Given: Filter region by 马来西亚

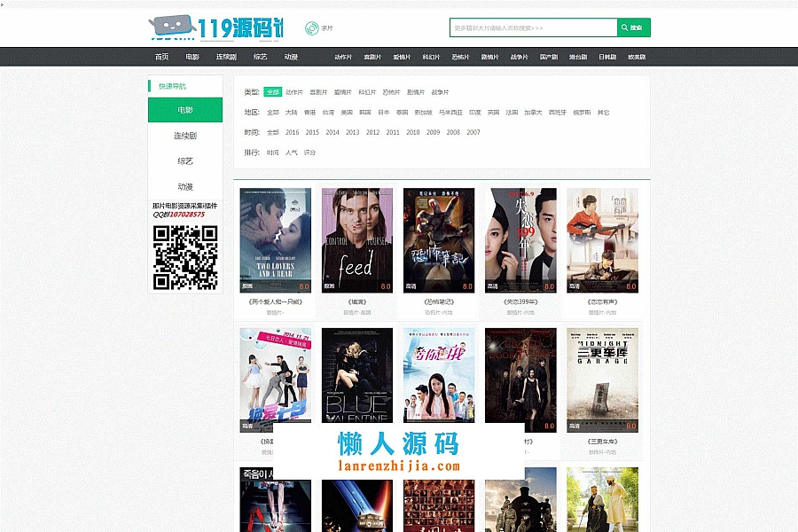Looking at the screenshot, I should click(x=451, y=113).
